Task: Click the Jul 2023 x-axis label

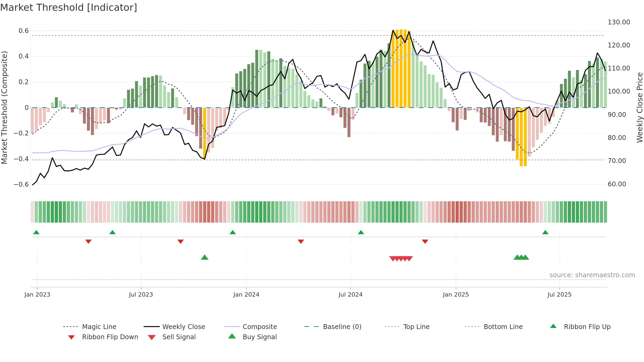Action: [x=141, y=295]
